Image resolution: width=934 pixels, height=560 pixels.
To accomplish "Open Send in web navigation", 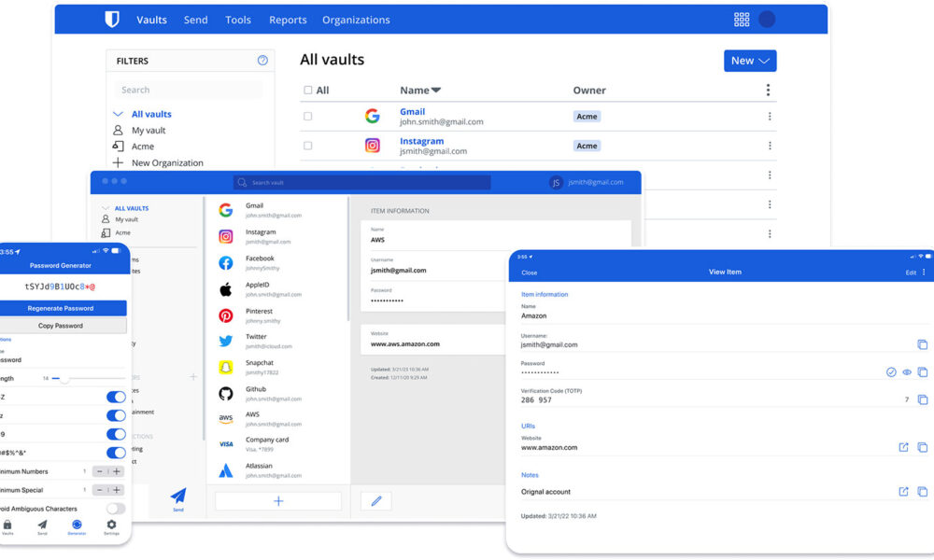I will (x=195, y=20).
